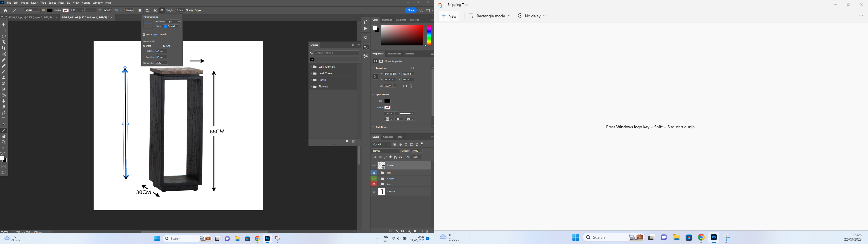Screen dimensions: 868x244
Task: Uncheck Live Shapes Controls
Action: tap(144, 34)
